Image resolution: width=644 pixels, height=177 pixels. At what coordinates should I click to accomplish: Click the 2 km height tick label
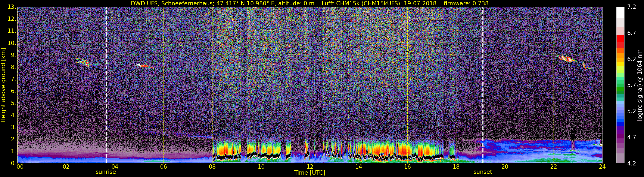coord(13,139)
